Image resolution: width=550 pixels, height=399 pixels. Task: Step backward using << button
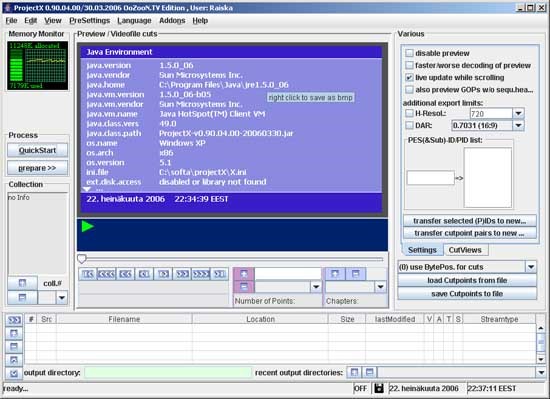(125, 274)
